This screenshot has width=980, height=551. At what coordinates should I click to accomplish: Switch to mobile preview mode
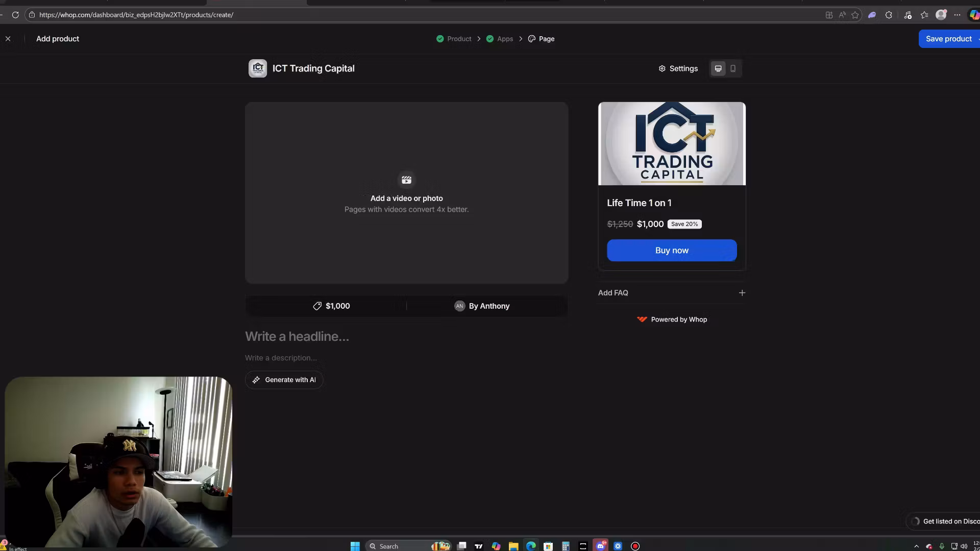(733, 68)
